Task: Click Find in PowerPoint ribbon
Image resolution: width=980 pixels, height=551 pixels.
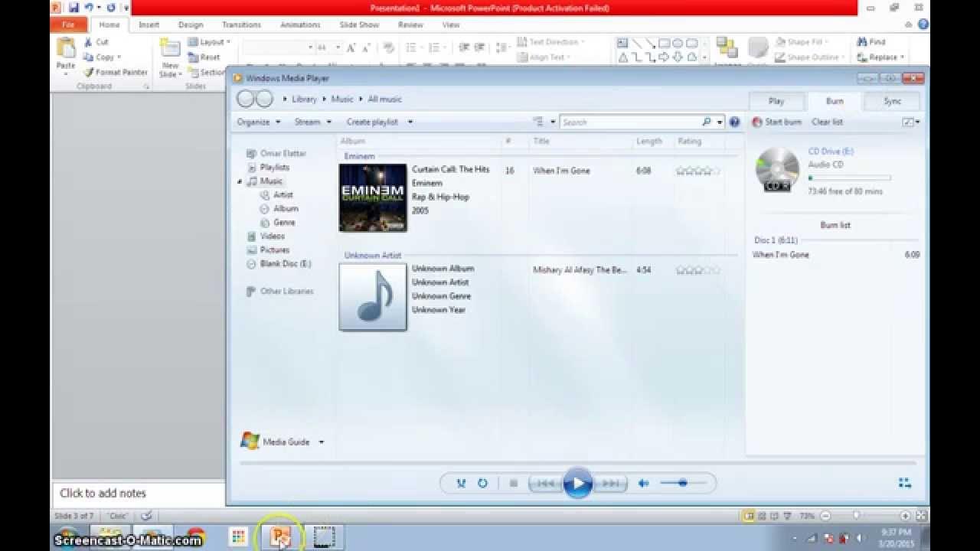Action: point(871,42)
